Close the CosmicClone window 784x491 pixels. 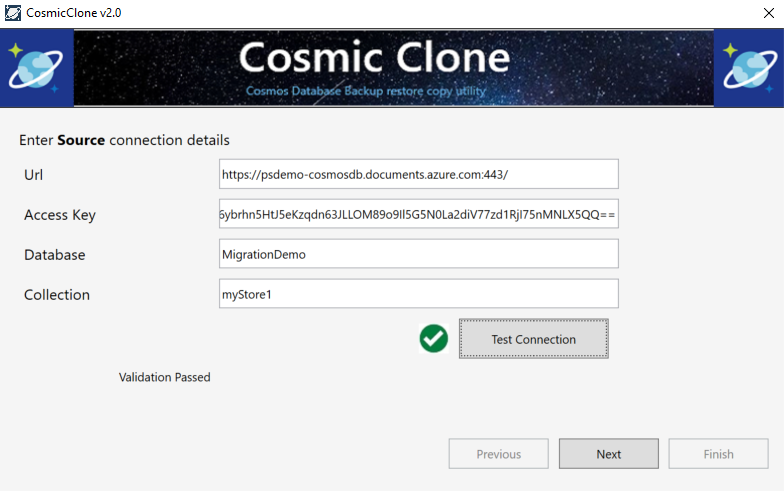768,13
